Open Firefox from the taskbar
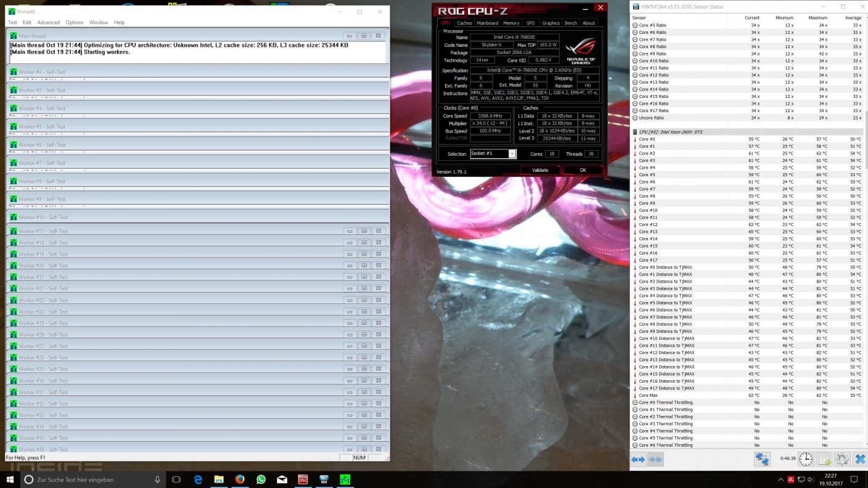The image size is (868, 488). (x=240, y=479)
